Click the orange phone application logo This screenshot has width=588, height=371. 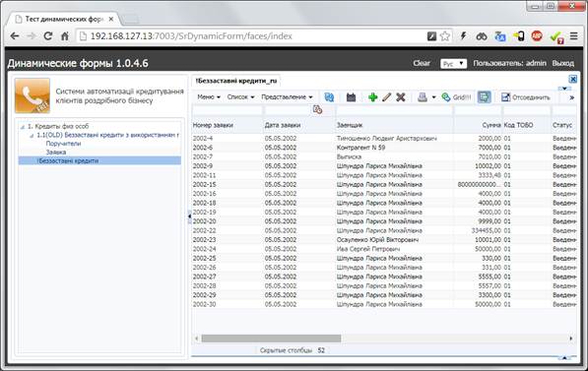coord(33,95)
